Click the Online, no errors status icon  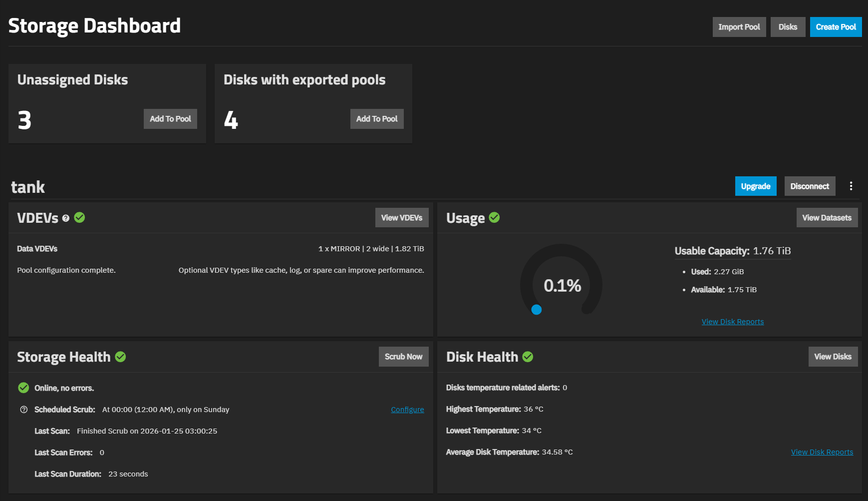[23, 388]
